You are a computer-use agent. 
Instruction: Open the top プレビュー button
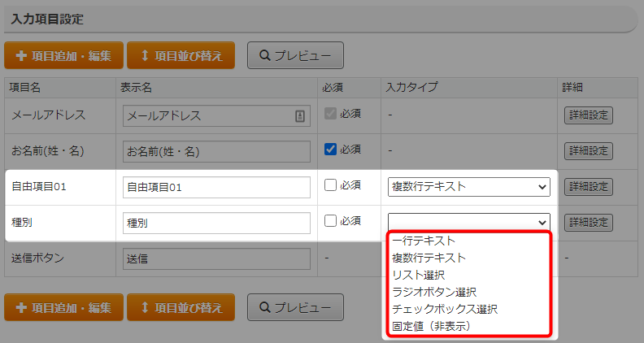[295, 55]
